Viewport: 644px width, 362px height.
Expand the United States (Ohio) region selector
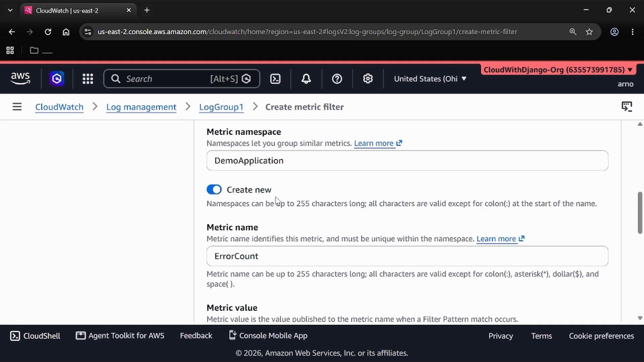coord(430,79)
